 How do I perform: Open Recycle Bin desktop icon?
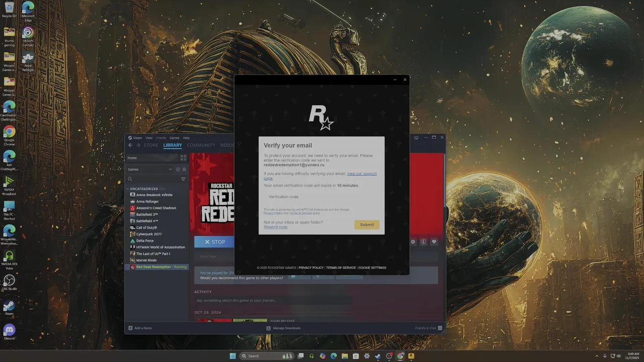point(9,10)
